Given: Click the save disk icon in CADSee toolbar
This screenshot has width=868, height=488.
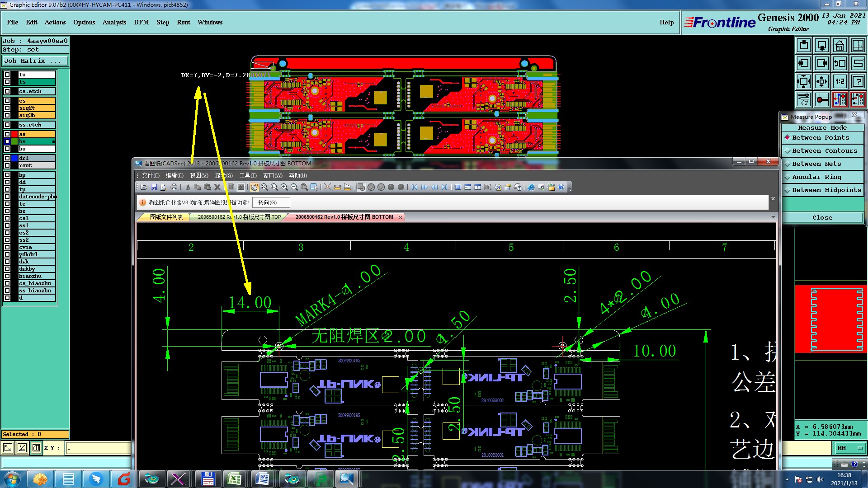Looking at the screenshot, I should point(154,187).
